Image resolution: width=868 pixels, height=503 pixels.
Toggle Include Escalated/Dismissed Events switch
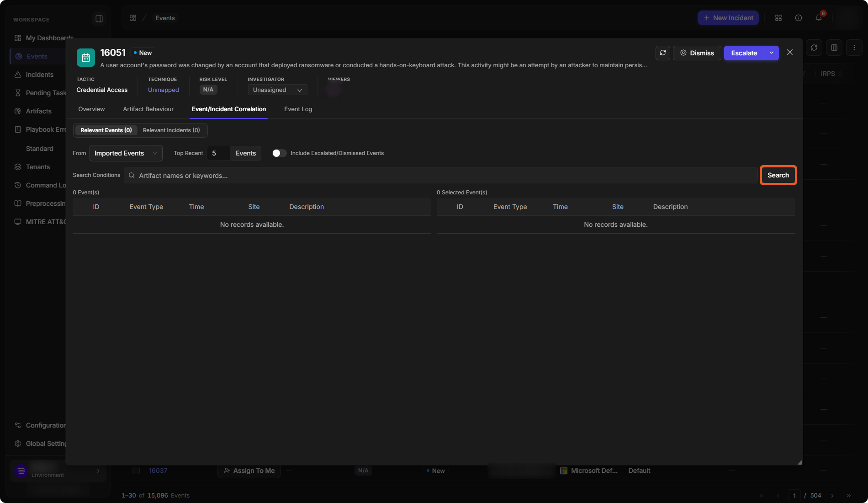(279, 153)
